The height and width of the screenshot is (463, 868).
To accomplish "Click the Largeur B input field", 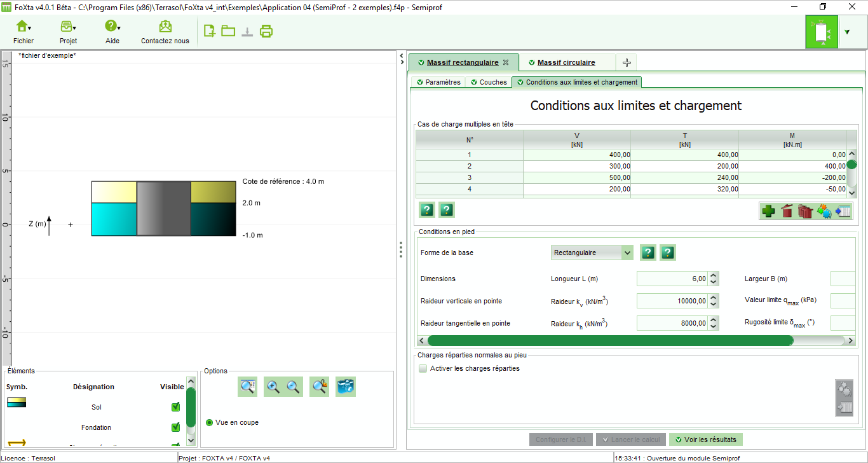I will 843,279.
